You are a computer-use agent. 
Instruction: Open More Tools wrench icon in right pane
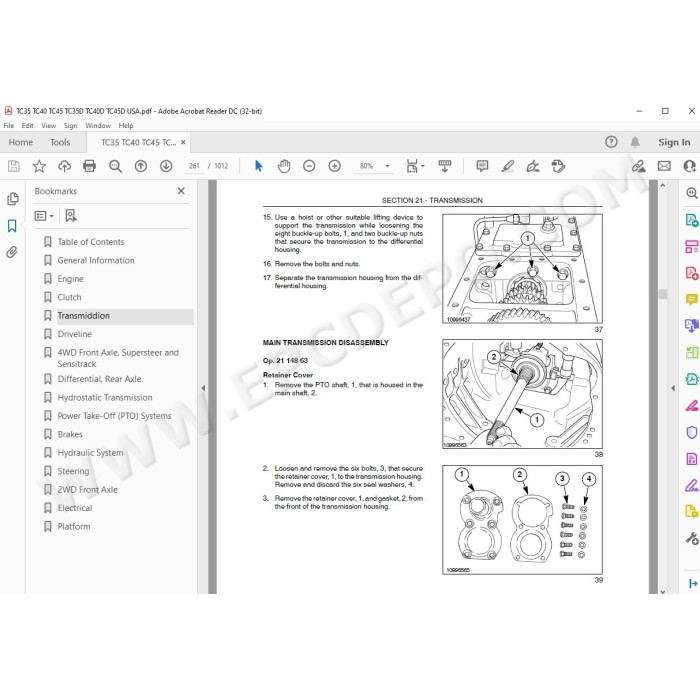(x=692, y=538)
